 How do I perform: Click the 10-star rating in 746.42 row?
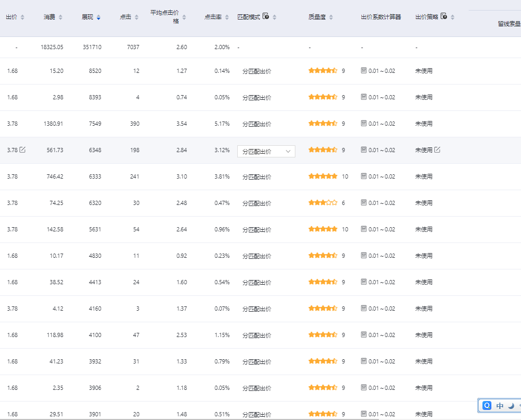click(323, 176)
